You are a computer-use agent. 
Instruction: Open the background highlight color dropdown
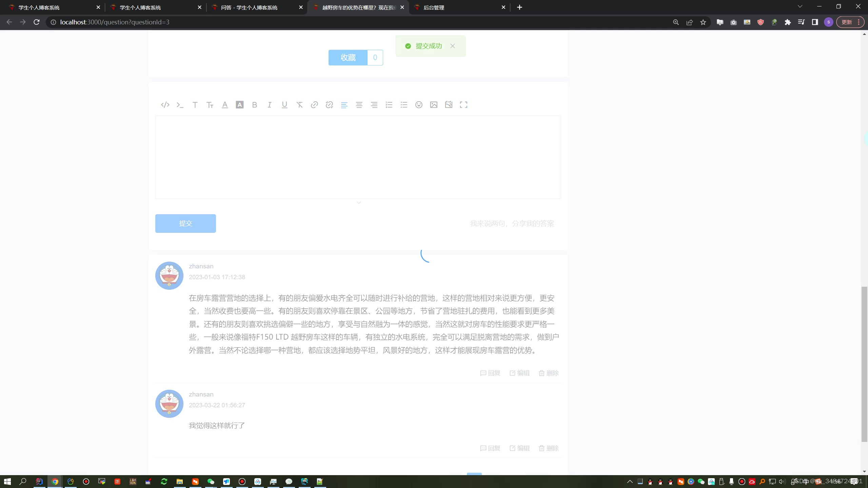[x=239, y=105]
